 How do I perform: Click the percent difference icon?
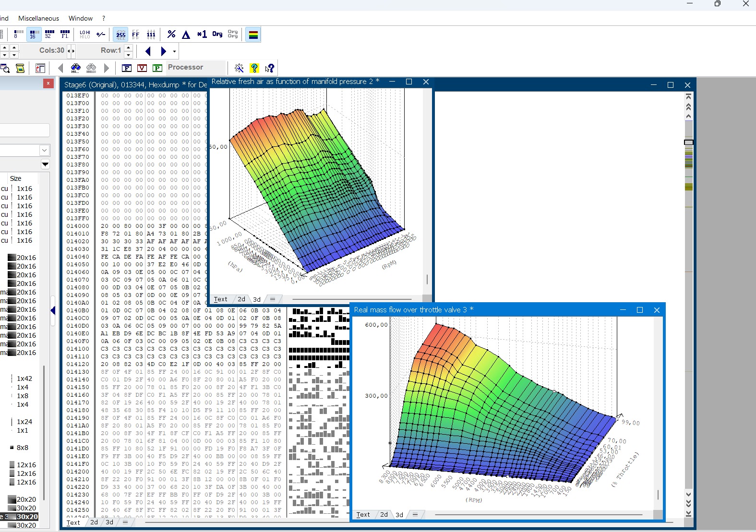click(171, 35)
